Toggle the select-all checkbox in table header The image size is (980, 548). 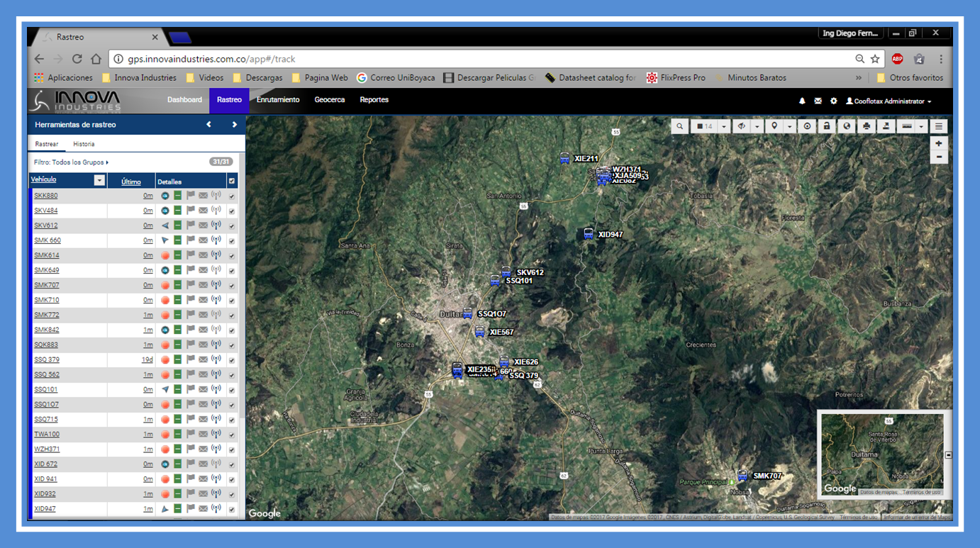[x=232, y=181]
